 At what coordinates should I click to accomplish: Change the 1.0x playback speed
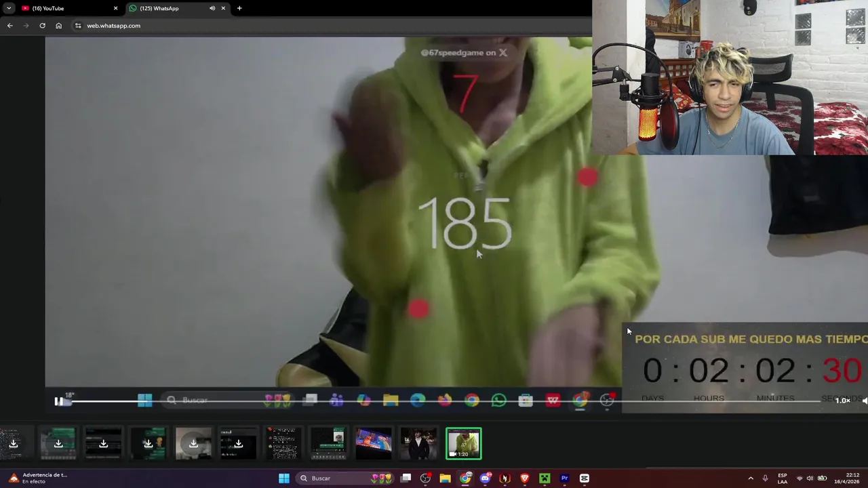pos(842,401)
